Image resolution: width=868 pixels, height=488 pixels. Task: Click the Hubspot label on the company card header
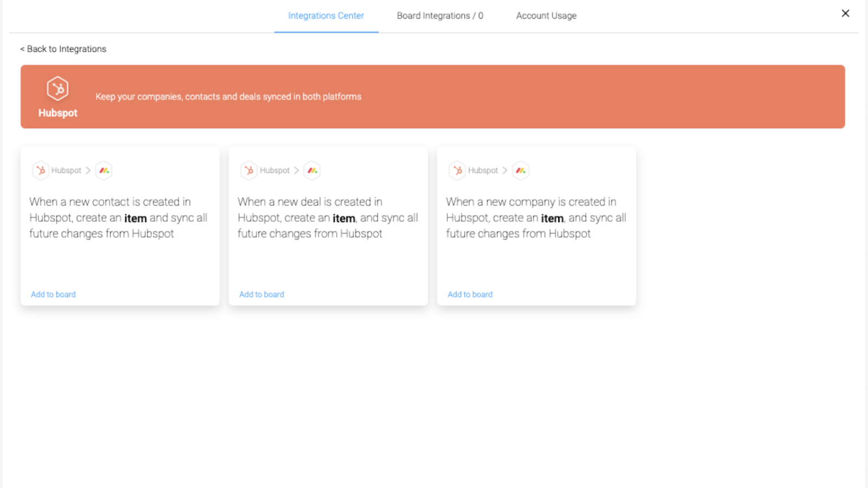483,170
